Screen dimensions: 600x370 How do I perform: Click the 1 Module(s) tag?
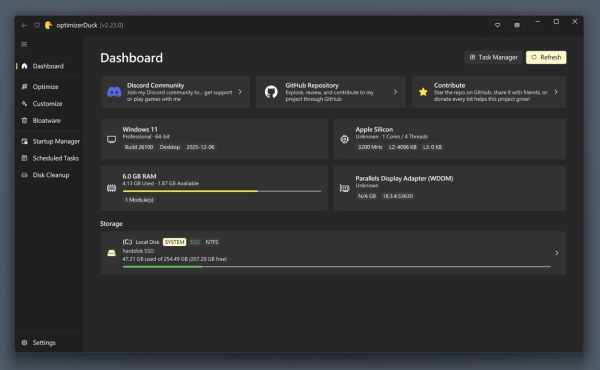[x=139, y=200]
